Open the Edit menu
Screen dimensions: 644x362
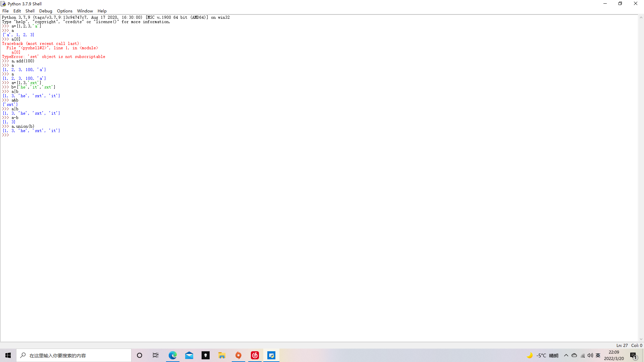point(17,11)
